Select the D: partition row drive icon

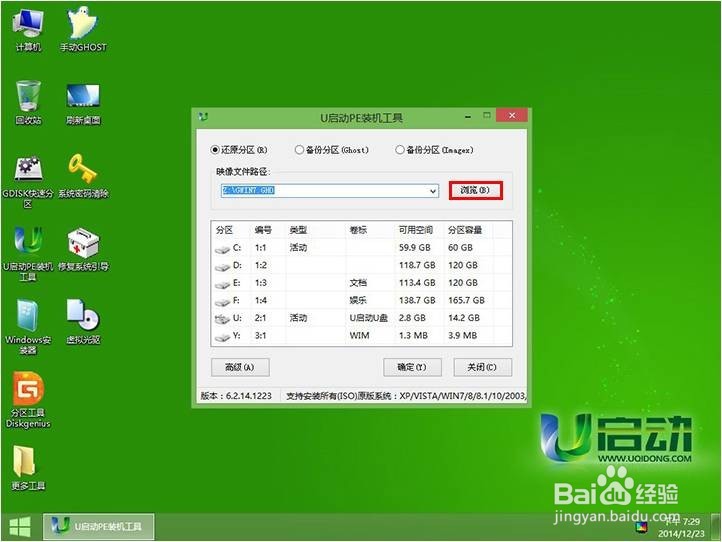click(x=222, y=266)
